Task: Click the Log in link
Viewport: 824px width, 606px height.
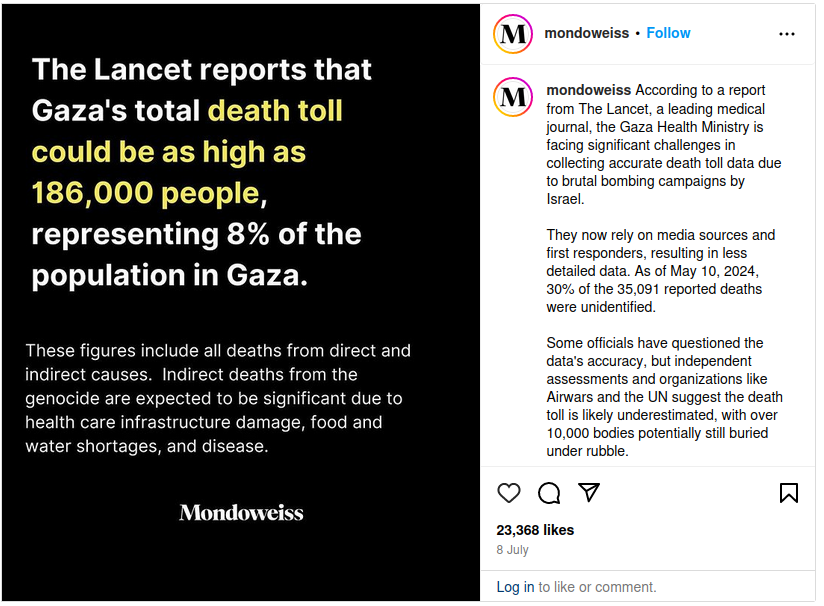Action: (x=515, y=587)
